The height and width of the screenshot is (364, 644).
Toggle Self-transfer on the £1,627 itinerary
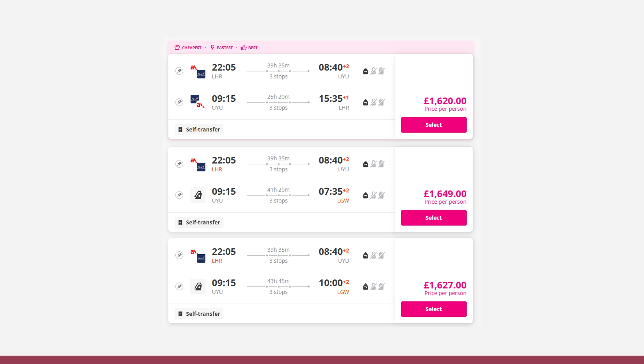click(180, 314)
